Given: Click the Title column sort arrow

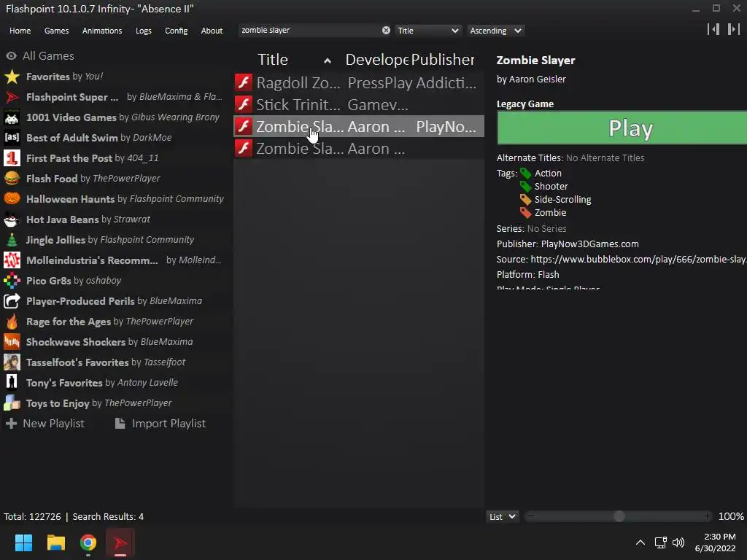Looking at the screenshot, I should click(x=328, y=61).
